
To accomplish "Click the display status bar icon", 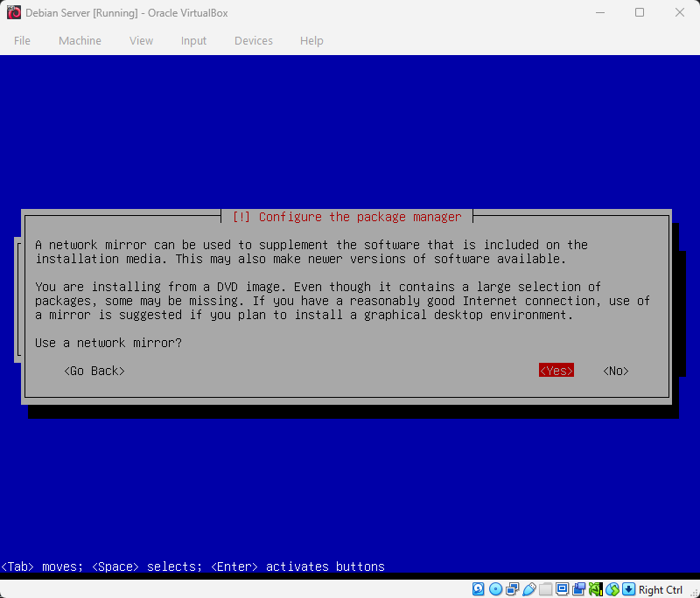I will coord(562,588).
